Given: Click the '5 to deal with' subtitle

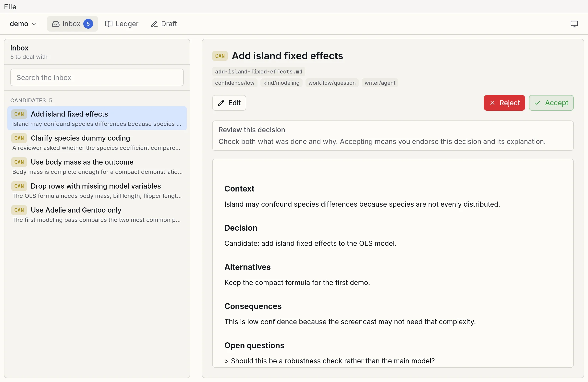Looking at the screenshot, I should point(29,57).
